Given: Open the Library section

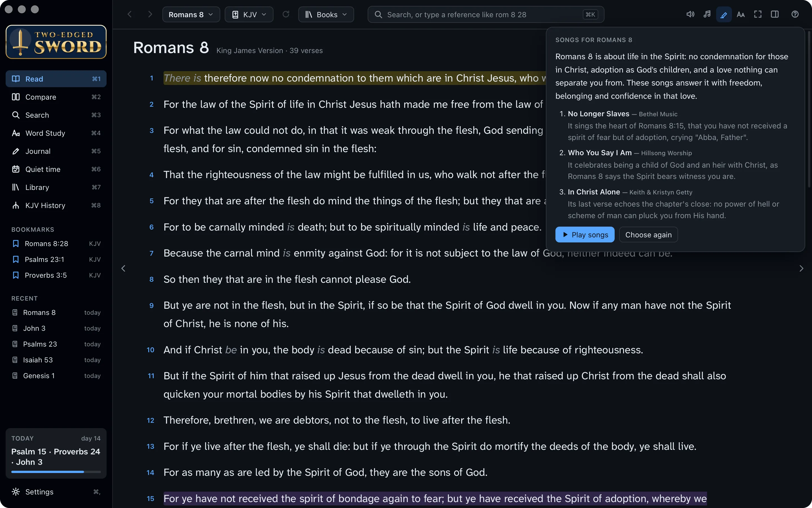Looking at the screenshot, I should click(56, 187).
